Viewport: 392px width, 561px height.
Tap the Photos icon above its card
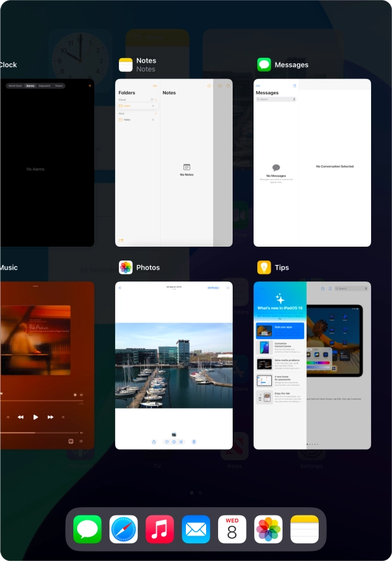click(126, 268)
